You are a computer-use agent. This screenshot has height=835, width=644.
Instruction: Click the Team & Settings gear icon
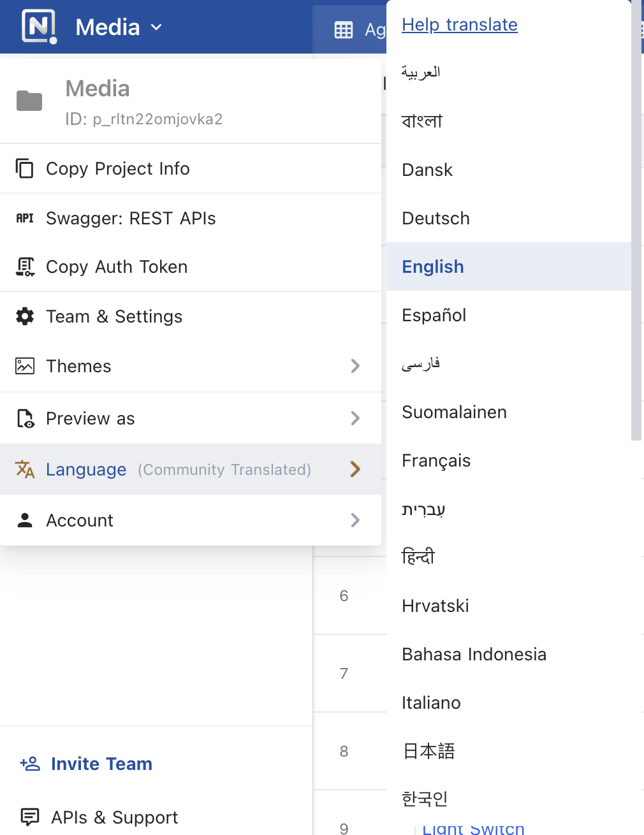pyautogui.click(x=25, y=316)
